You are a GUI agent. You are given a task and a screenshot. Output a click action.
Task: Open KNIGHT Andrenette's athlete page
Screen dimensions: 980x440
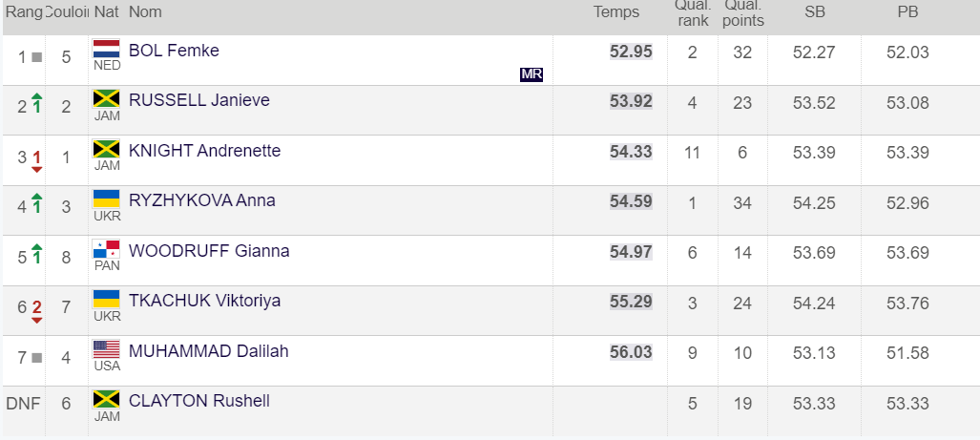click(x=204, y=151)
